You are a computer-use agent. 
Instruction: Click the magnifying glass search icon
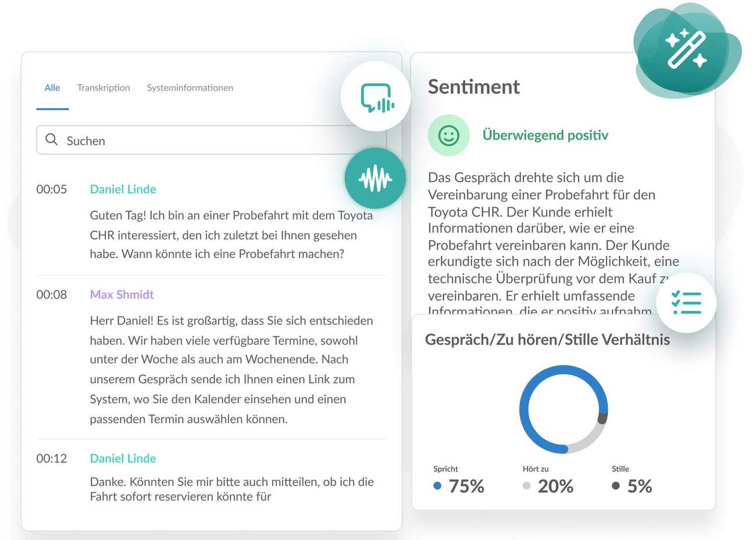tap(52, 140)
